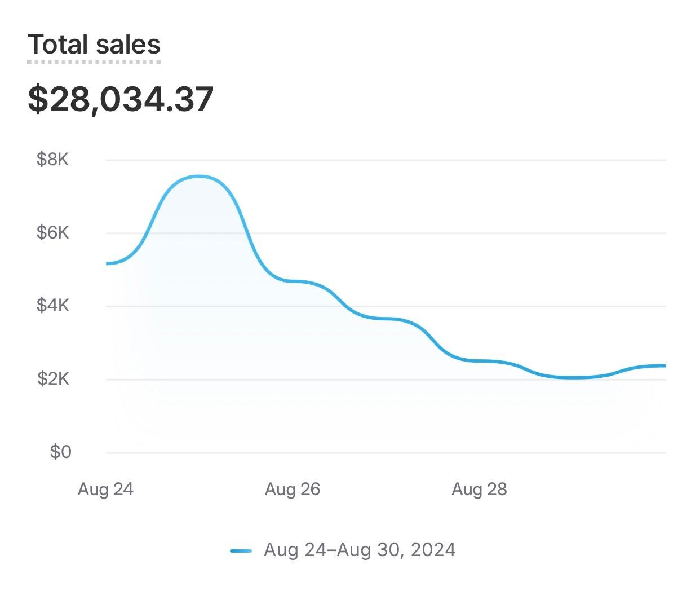Image resolution: width=700 pixels, height=595 pixels.
Task: Select the Aug 28 x-axis label
Action: 479,489
